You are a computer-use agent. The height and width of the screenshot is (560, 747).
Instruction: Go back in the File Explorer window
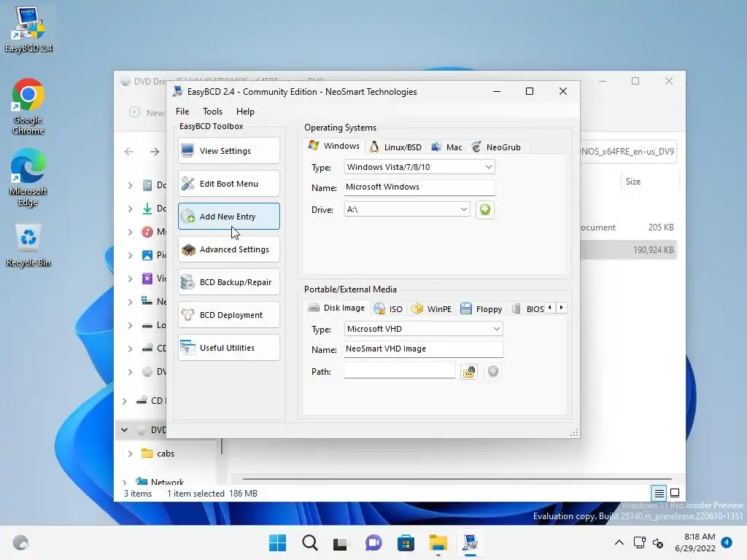[128, 152]
